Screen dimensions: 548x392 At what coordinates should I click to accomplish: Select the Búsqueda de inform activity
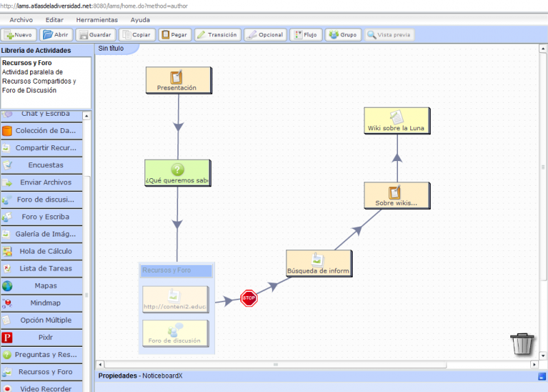[x=319, y=263]
